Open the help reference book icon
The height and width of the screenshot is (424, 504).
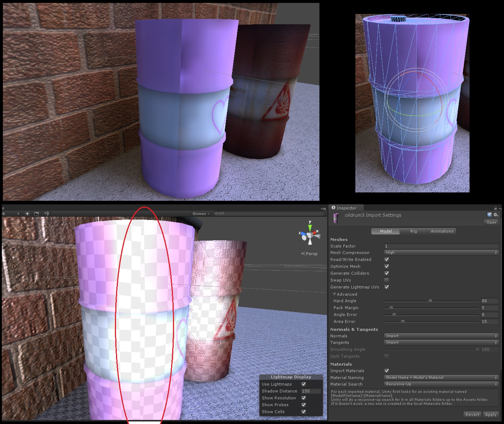click(489, 215)
